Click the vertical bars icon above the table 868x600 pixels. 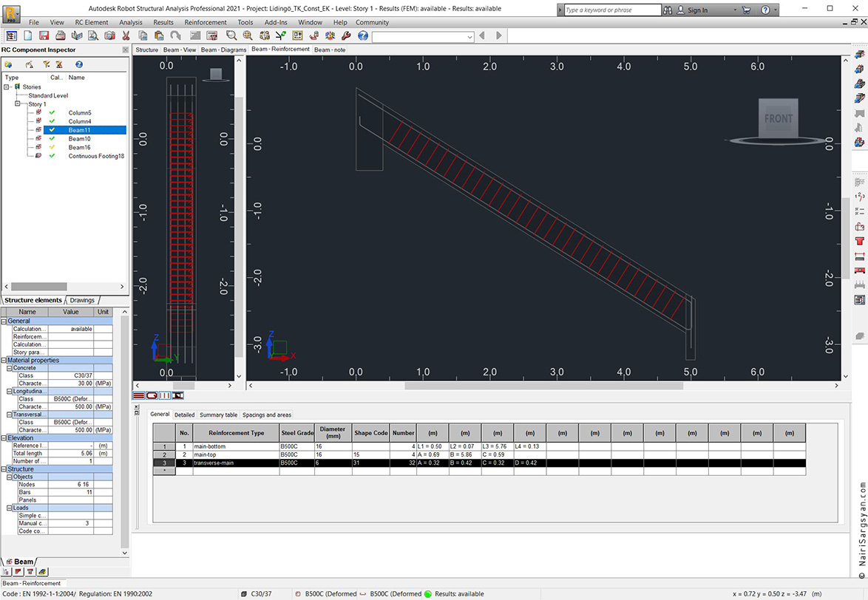click(x=165, y=395)
